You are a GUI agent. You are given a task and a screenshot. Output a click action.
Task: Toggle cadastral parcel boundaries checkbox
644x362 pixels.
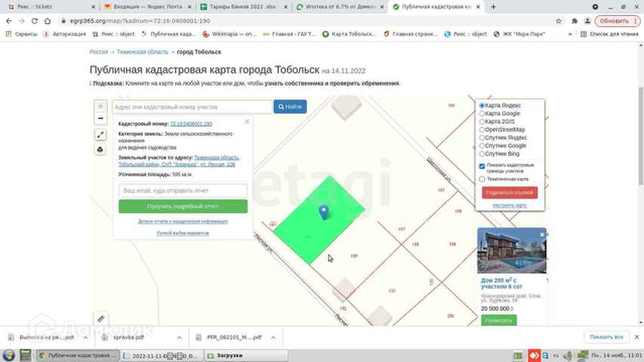click(x=482, y=166)
